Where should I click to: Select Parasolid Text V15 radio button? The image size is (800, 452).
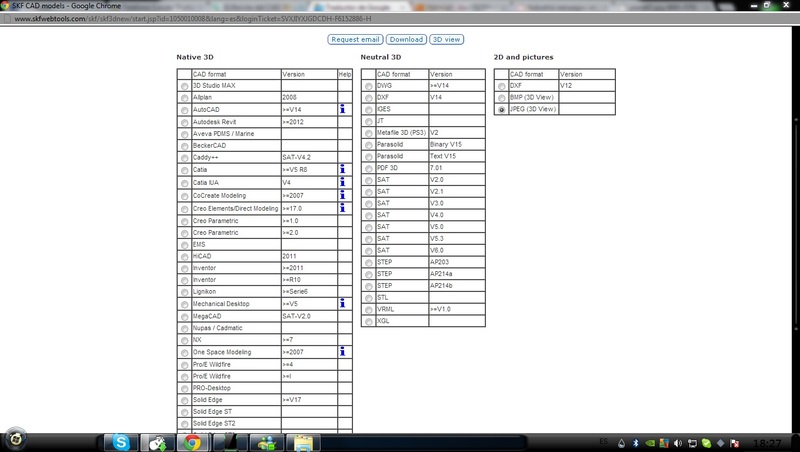[x=369, y=157]
